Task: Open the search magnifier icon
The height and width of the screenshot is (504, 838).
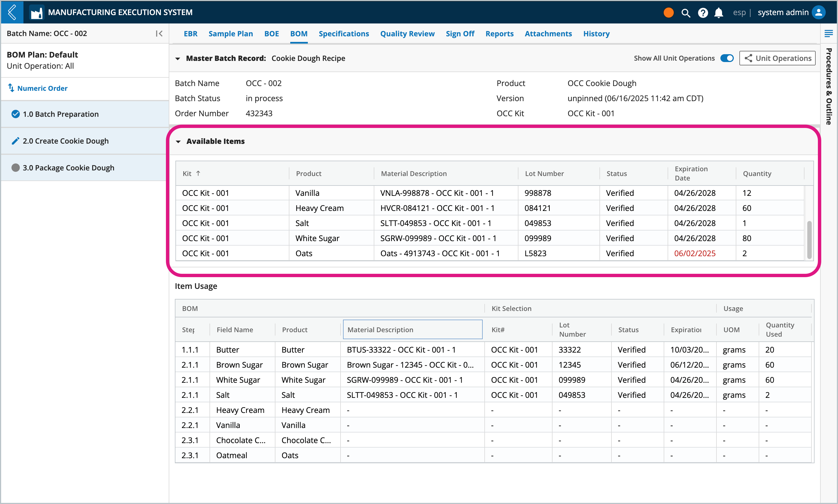Action: pyautogui.click(x=685, y=13)
